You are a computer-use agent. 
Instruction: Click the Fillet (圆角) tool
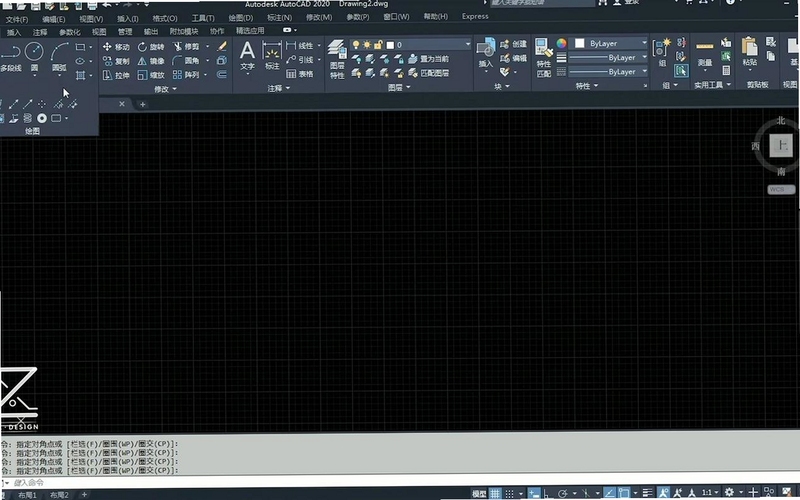point(186,61)
